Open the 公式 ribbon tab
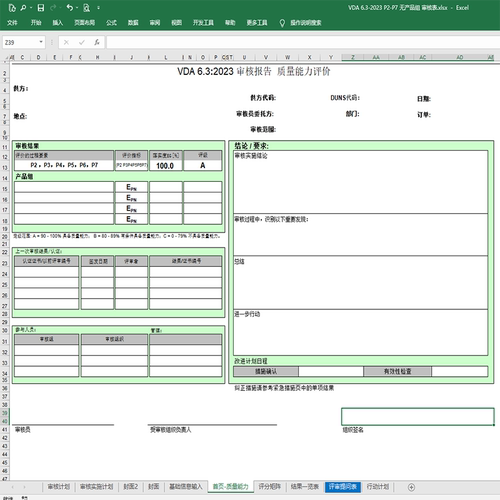This screenshot has height=500, width=500. pyautogui.click(x=111, y=23)
